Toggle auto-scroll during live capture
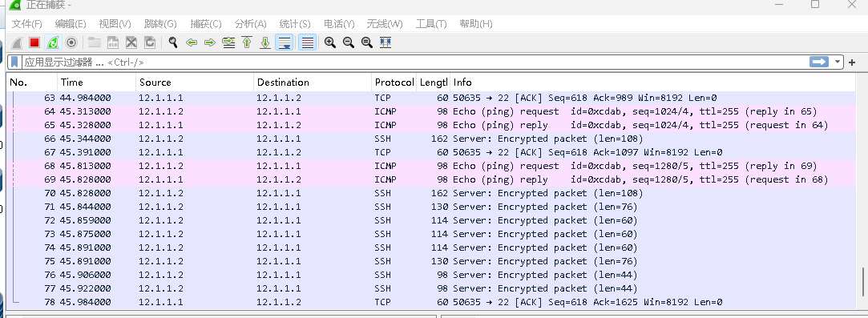The width and height of the screenshot is (868, 318). [x=284, y=42]
